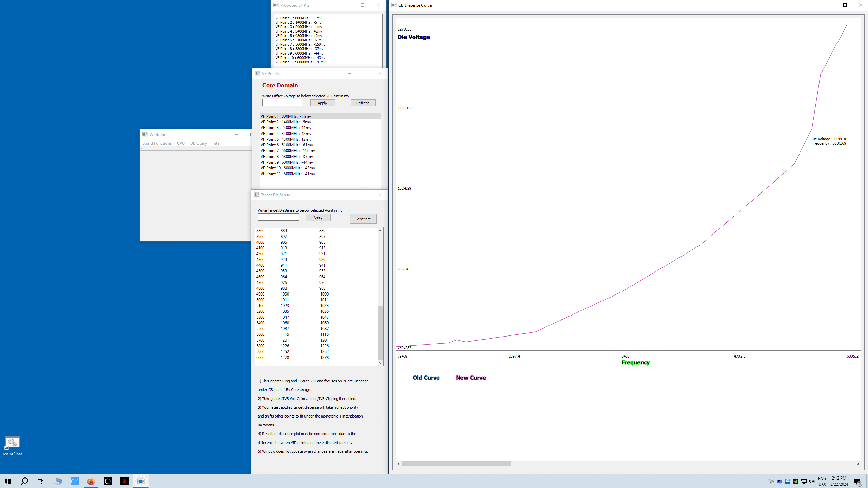Click the NVIDIA tray icon
Image resolution: width=868 pixels, height=488 pixels.
795,481
